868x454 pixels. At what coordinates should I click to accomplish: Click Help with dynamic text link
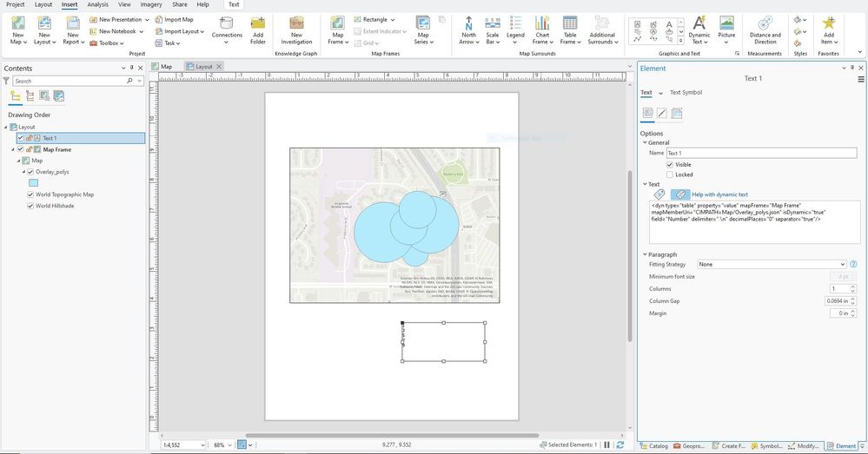pyautogui.click(x=719, y=194)
